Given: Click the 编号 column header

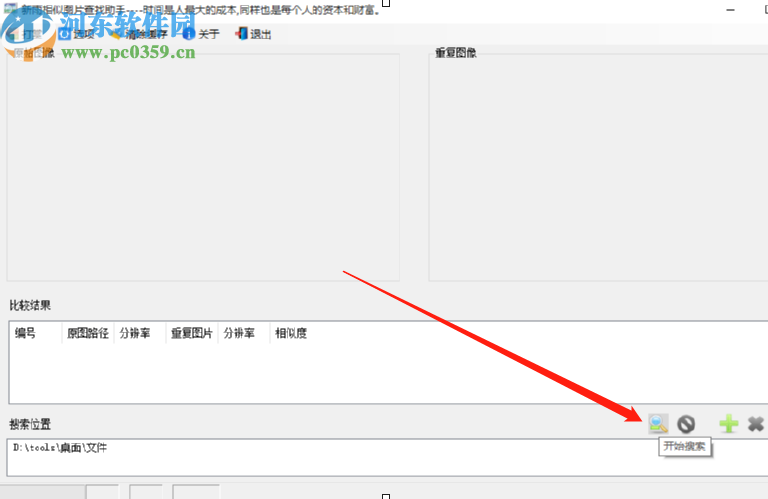Looking at the screenshot, I should [35, 333].
